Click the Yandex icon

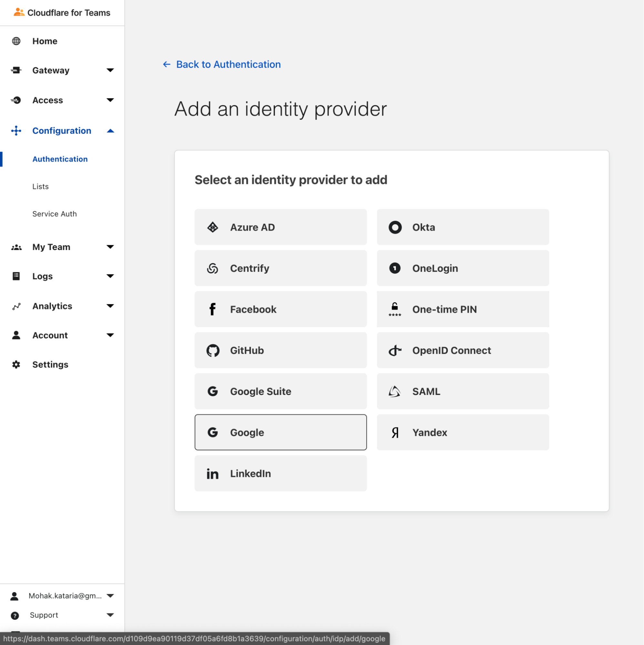click(395, 433)
